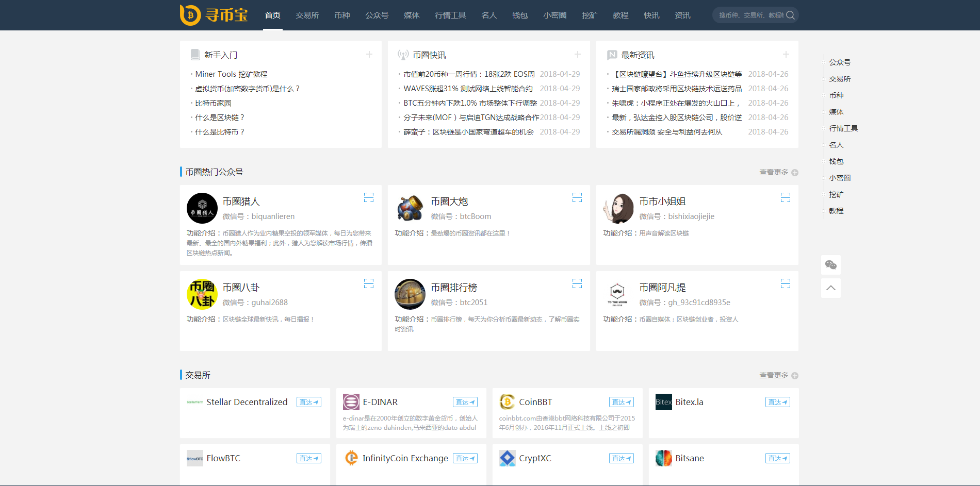
Task: Expand the 最新资讯 panel with plus icon
Action: 786,54
